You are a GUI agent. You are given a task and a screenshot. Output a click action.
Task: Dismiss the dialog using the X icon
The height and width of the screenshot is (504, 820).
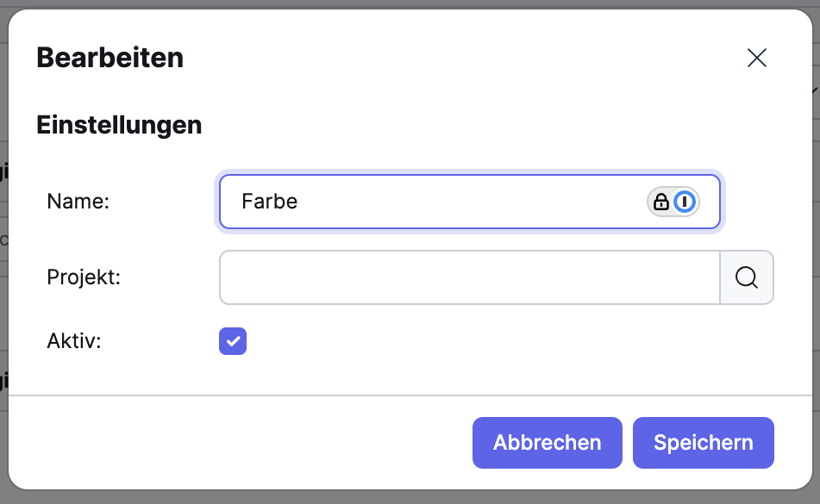pyautogui.click(x=757, y=58)
